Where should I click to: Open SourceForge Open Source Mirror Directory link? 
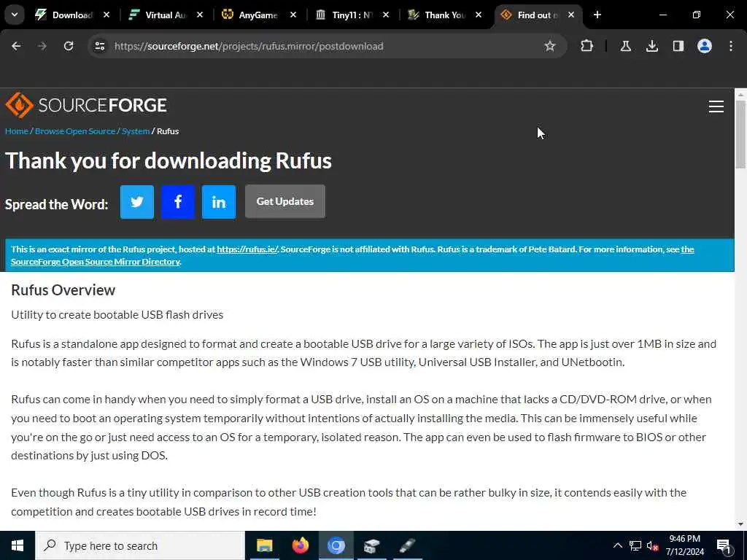click(96, 262)
